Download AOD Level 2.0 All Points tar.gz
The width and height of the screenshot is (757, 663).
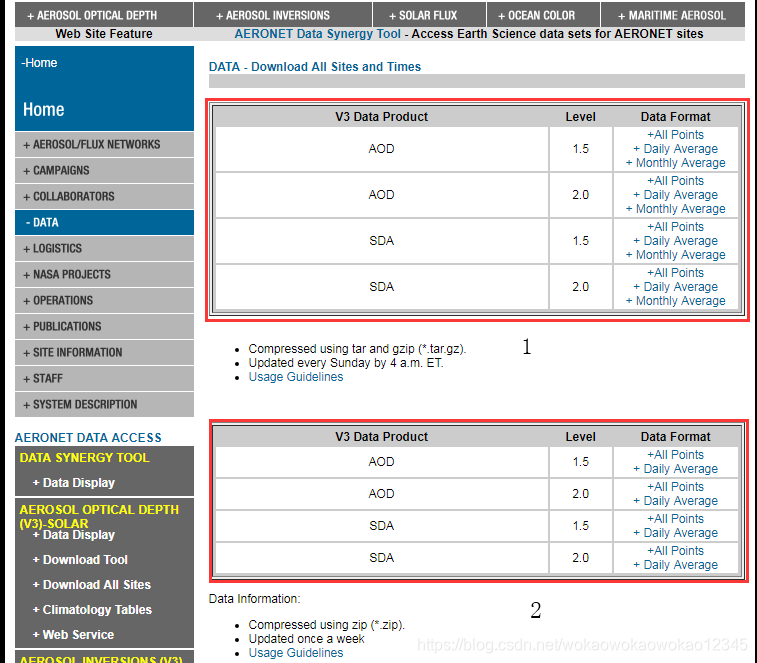tap(675, 181)
